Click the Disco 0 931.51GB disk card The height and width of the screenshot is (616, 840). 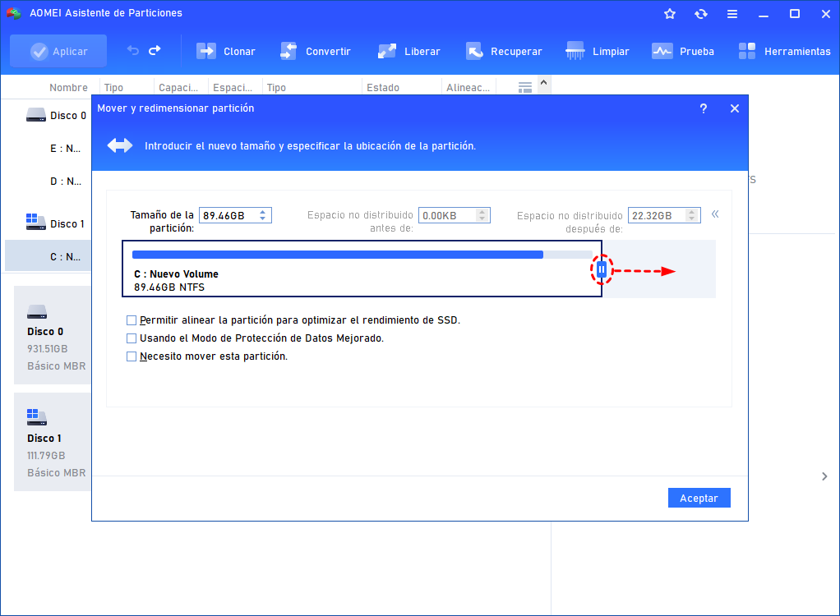tap(53, 335)
